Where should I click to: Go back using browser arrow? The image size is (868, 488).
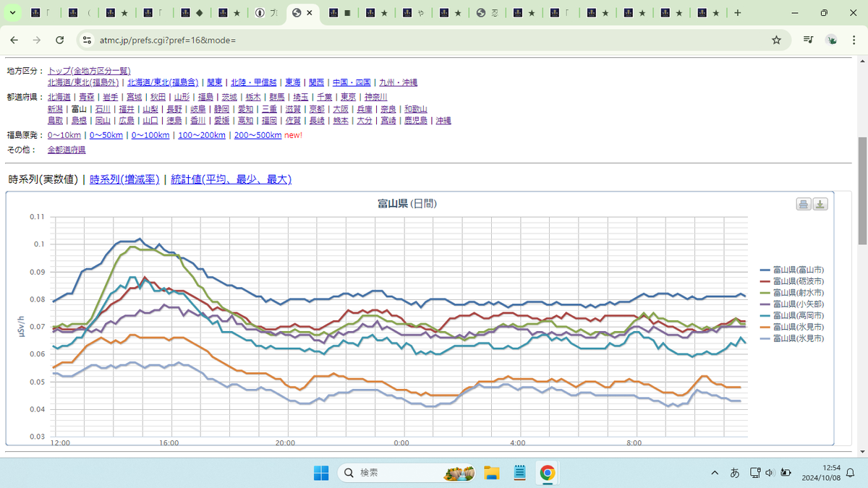(x=14, y=40)
